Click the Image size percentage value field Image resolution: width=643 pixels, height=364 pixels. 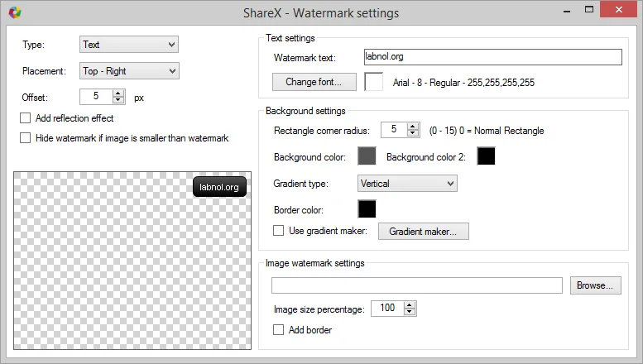pos(387,309)
